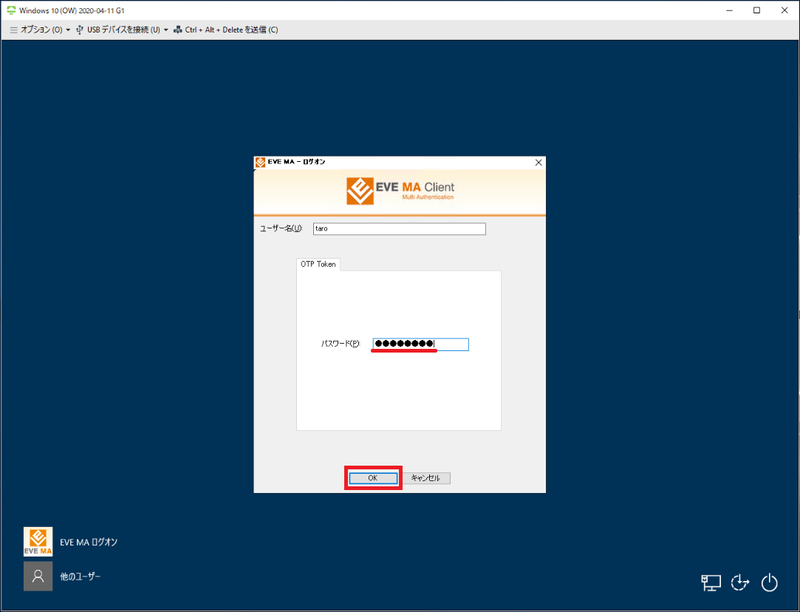Open the power options icon
The image size is (800, 612).
point(769,582)
